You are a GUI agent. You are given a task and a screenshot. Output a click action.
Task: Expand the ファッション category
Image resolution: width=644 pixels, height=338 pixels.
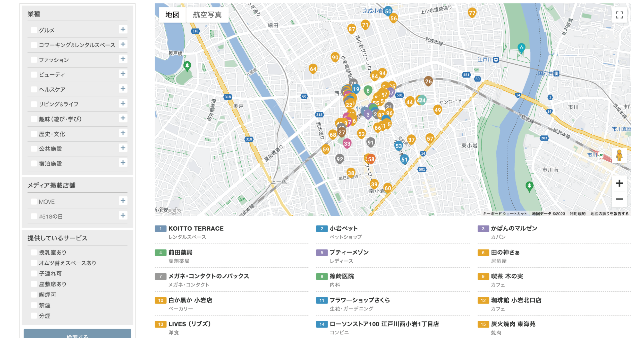coord(123,59)
